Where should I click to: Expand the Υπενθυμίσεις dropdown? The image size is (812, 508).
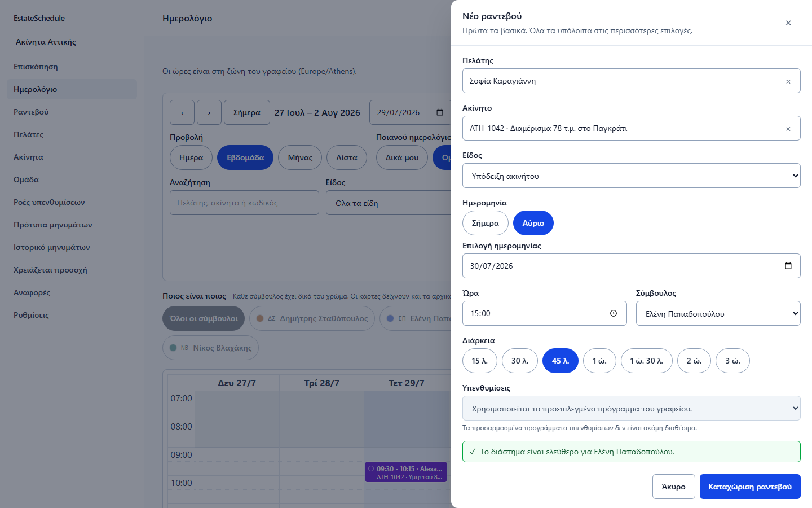[x=632, y=408]
